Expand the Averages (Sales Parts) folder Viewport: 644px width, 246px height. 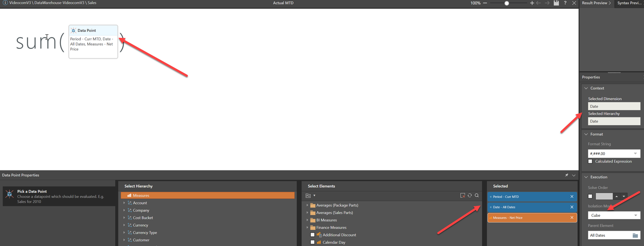tap(307, 212)
